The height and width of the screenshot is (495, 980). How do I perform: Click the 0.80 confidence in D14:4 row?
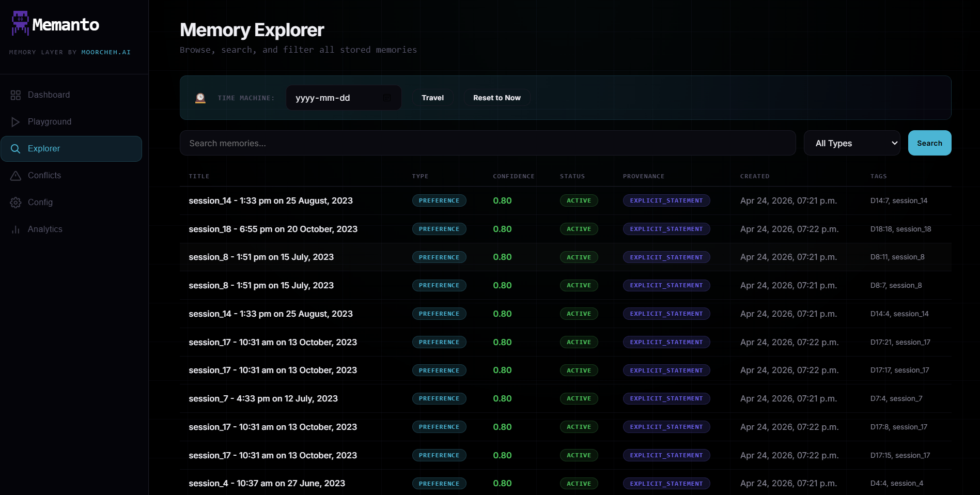point(502,314)
